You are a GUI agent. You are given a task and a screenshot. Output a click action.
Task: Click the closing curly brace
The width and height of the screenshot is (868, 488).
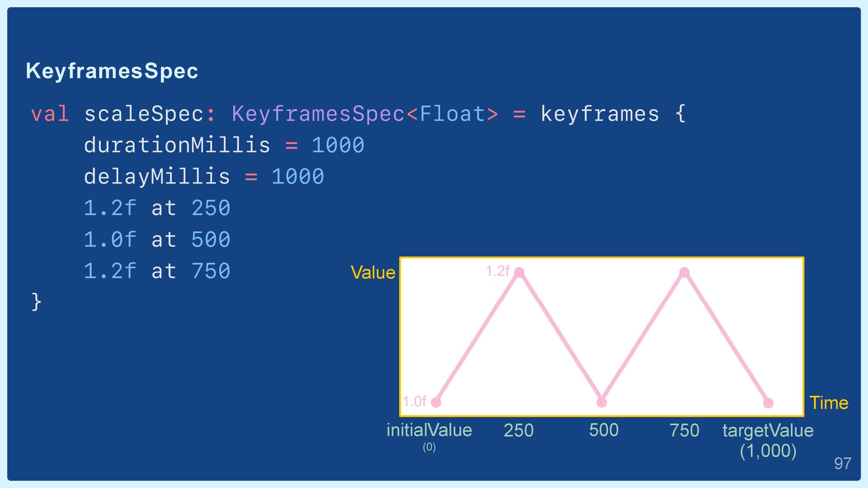[36, 301]
